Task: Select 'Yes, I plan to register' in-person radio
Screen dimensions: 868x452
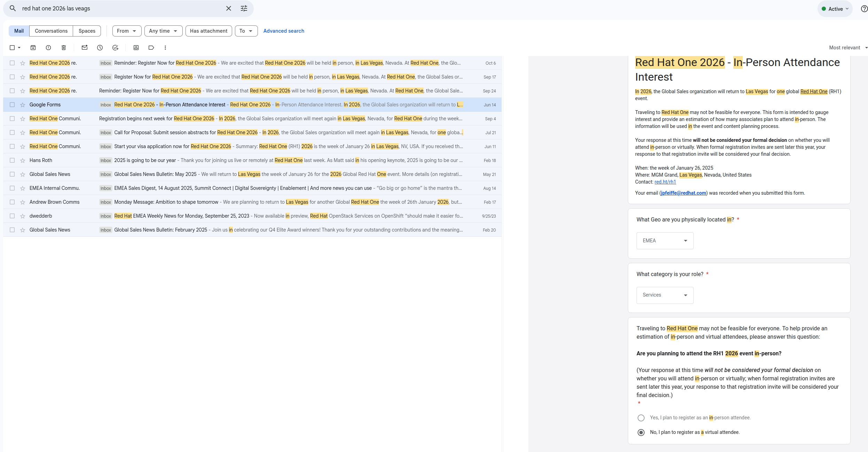Action: tap(641, 418)
